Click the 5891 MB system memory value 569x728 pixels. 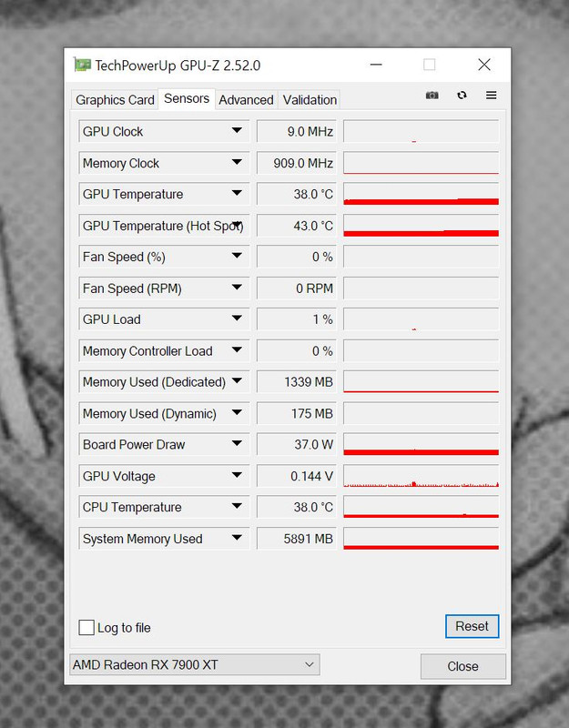[297, 539]
